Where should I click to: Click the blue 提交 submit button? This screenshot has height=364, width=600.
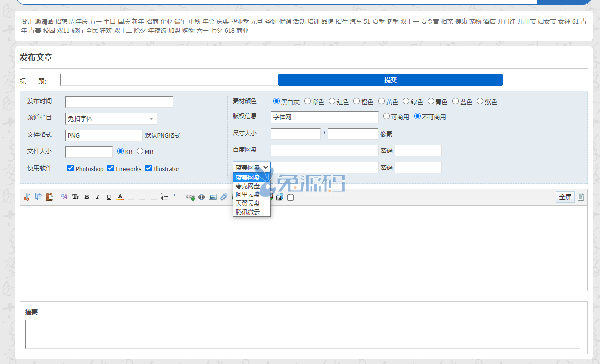point(390,80)
